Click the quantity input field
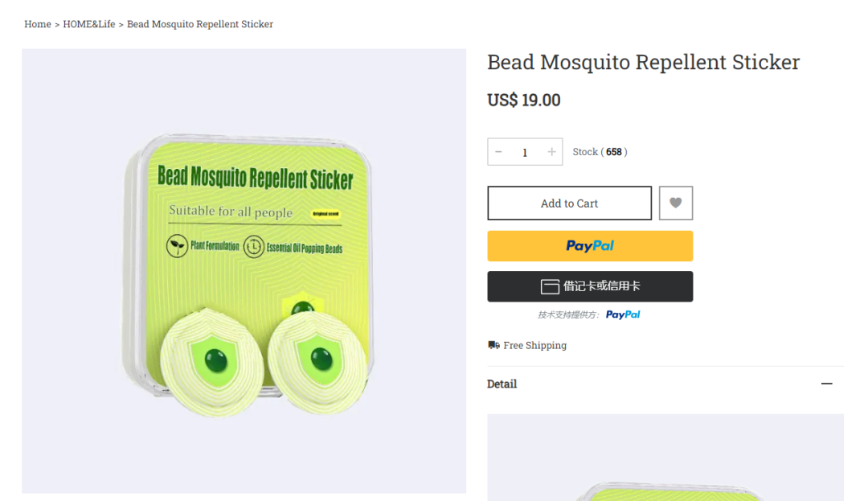This screenshot has width=868, height=501. tap(525, 152)
